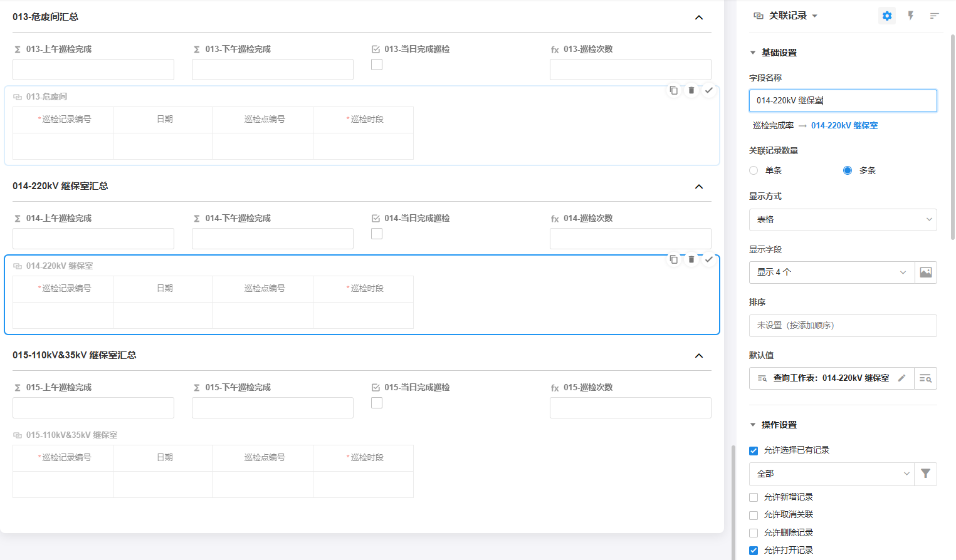Enable 允许新增记录 checkbox
This screenshot has height=560, width=956.
point(754,497)
